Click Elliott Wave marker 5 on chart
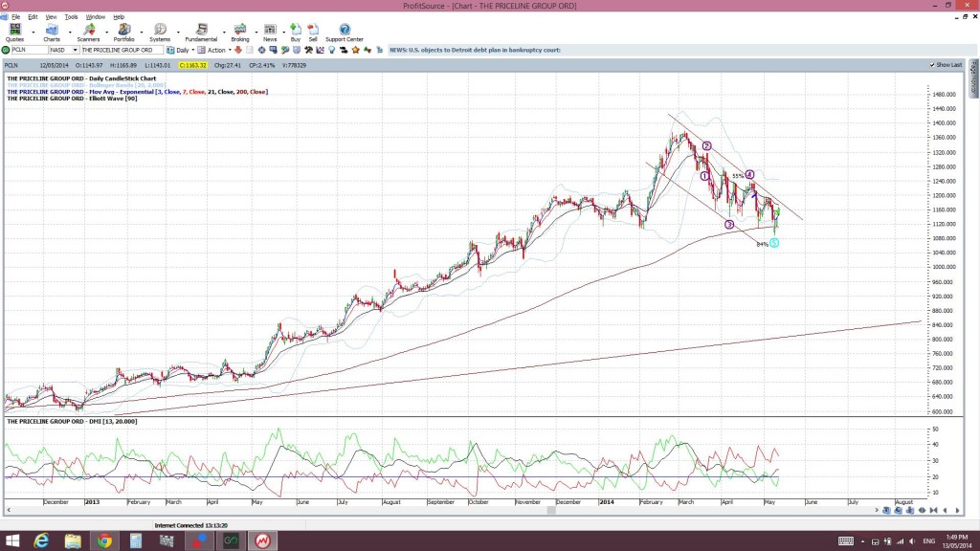 pos(774,243)
